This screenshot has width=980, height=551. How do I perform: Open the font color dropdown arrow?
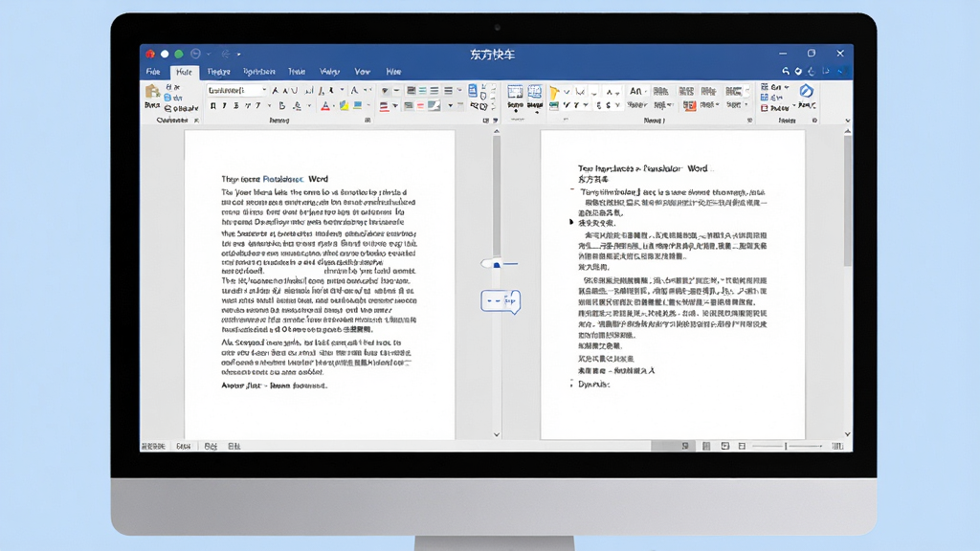click(334, 107)
